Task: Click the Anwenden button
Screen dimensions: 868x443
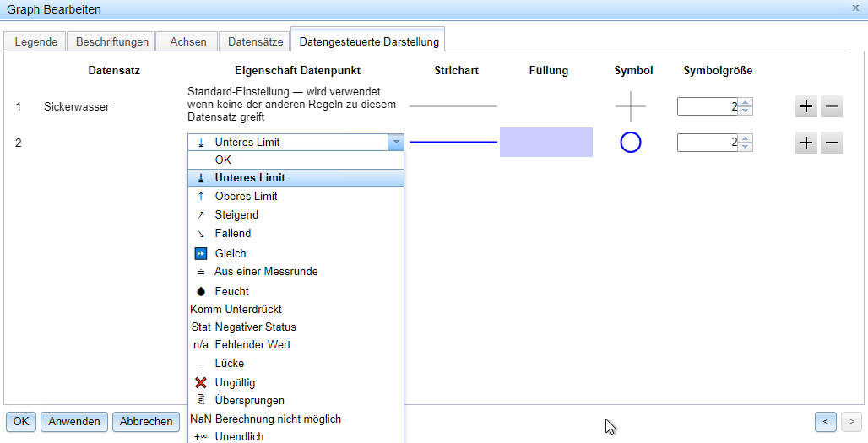Action: click(x=74, y=421)
